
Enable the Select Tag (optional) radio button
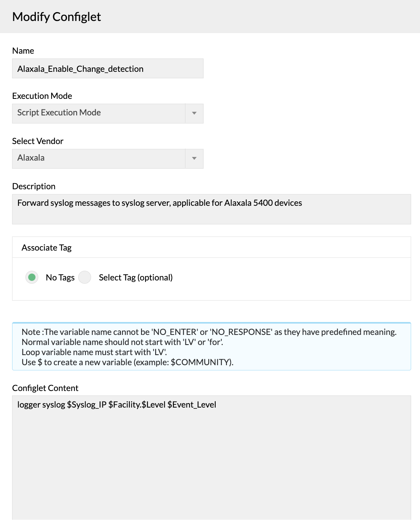click(x=85, y=277)
